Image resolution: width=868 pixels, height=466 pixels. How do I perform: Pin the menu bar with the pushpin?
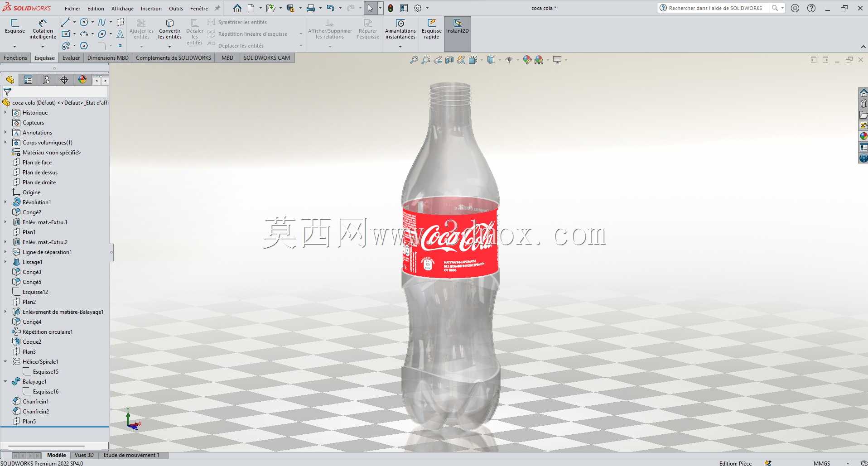click(217, 8)
